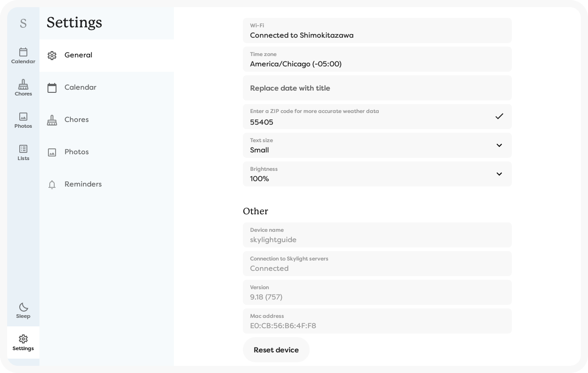The height and width of the screenshot is (373, 588).
Task: Confirm ZIP code with the checkmark
Action: click(499, 117)
